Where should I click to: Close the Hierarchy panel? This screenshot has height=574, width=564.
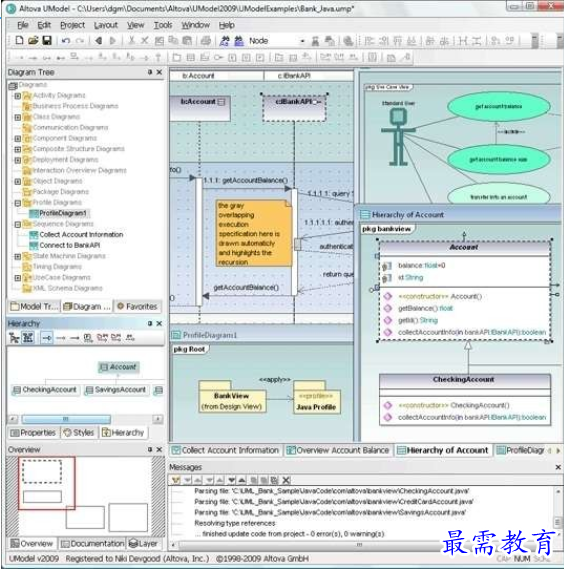point(159,323)
